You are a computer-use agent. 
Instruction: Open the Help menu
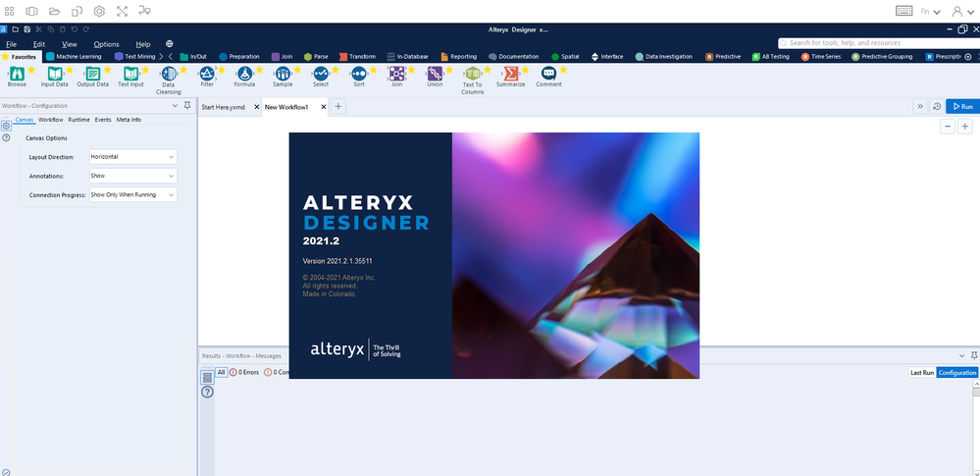click(x=143, y=44)
